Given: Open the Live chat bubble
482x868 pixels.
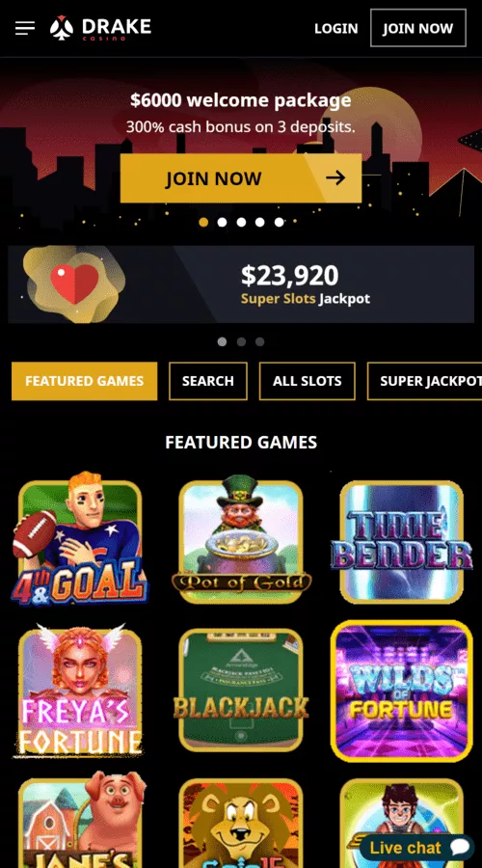Looking at the screenshot, I should coord(416,848).
